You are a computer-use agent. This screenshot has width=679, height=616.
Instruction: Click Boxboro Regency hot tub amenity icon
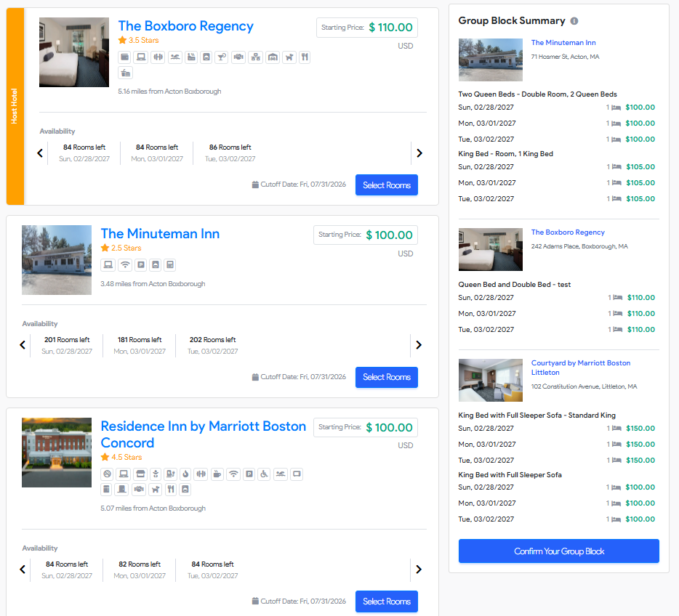click(191, 57)
